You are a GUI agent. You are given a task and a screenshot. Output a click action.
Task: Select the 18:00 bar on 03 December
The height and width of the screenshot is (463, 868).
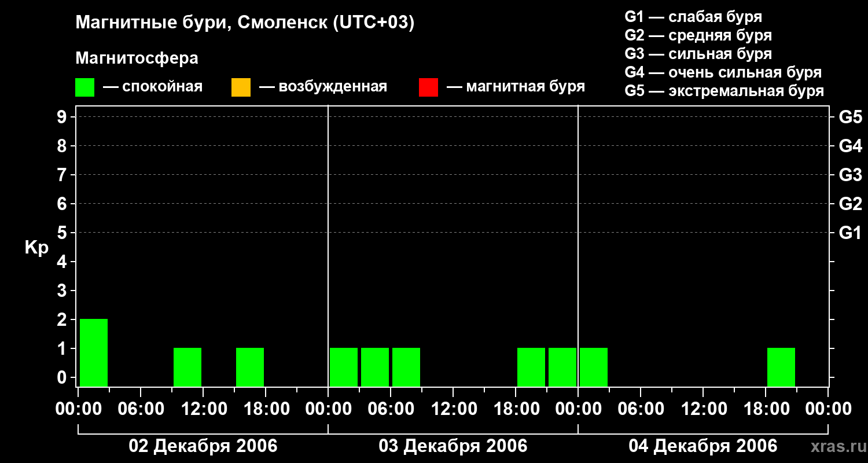(531, 367)
